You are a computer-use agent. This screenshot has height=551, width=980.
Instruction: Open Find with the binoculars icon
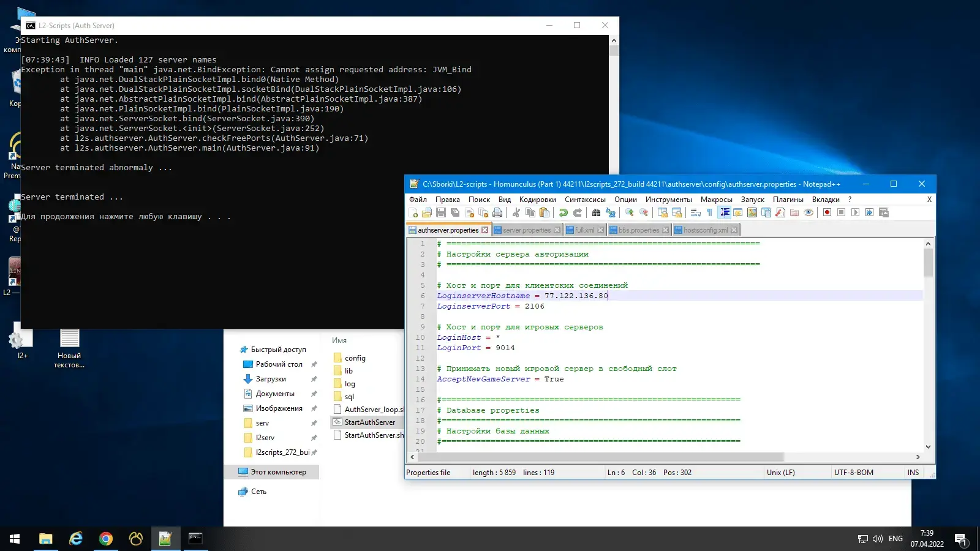coord(597,212)
